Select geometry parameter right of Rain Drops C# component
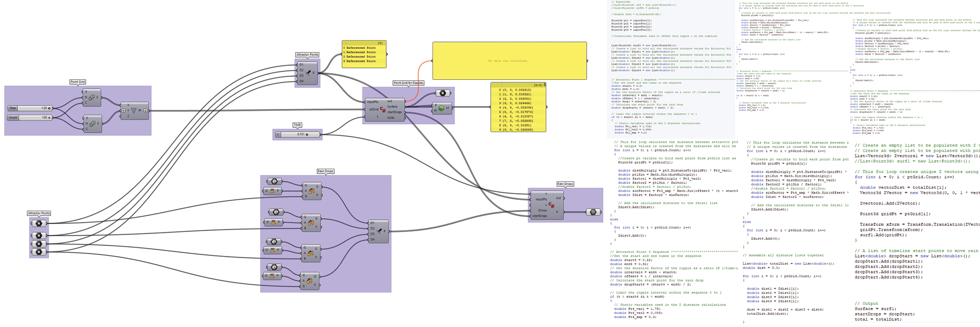This screenshot has height=327, width=980. click(x=593, y=212)
